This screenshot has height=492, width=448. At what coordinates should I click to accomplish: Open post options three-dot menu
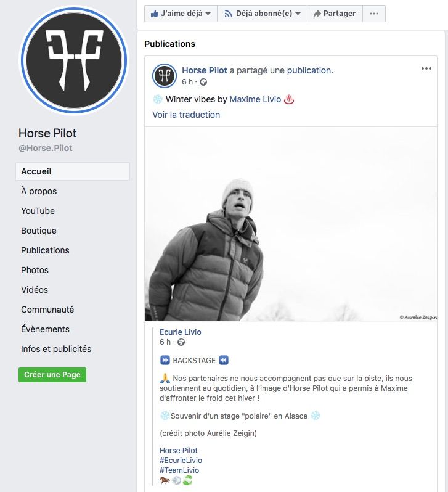tap(426, 68)
